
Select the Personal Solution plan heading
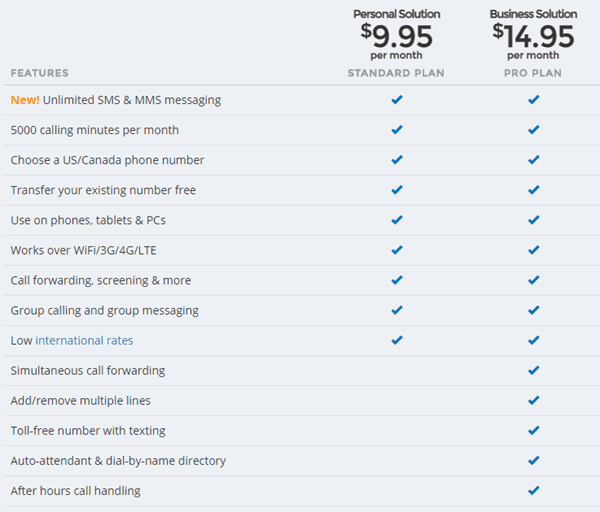tap(397, 14)
